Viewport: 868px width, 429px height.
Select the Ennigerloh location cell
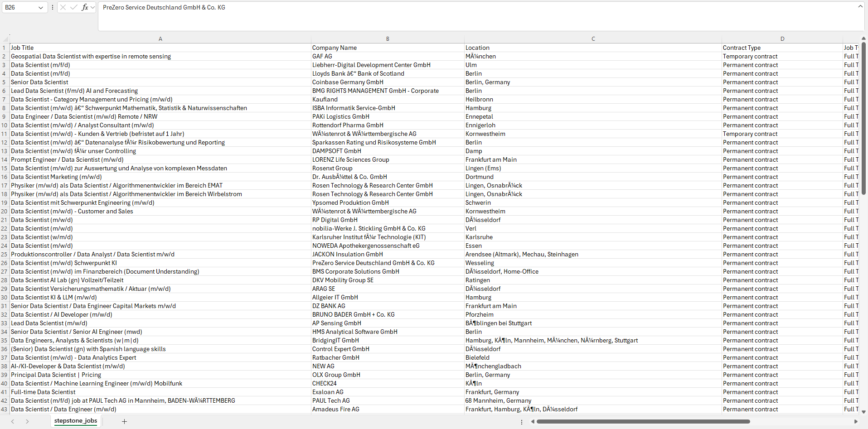point(593,125)
